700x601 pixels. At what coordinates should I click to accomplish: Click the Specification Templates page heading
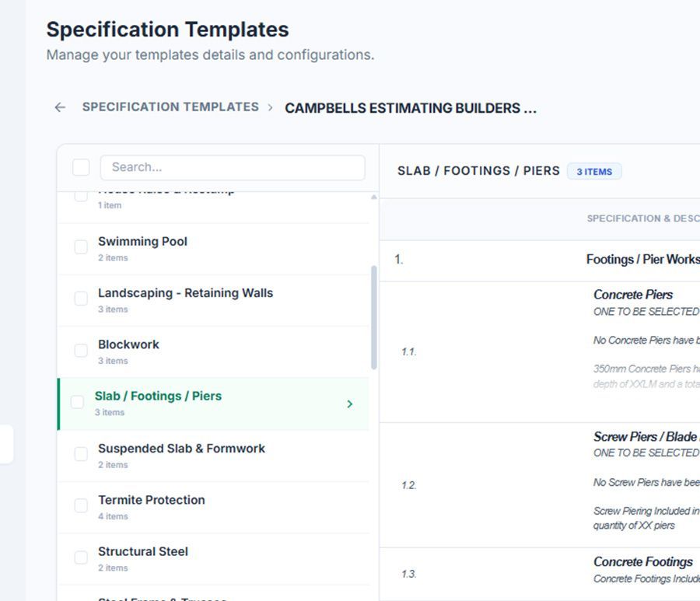click(x=167, y=30)
